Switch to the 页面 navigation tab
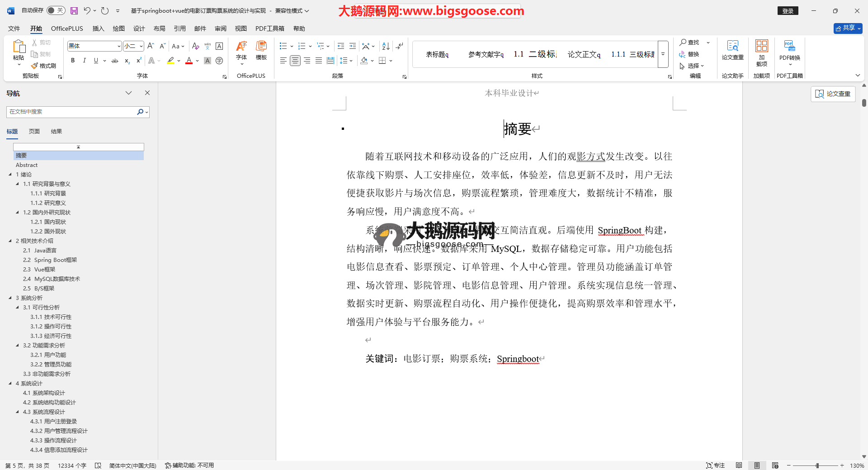This screenshot has height=470, width=868. click(34, 132)
